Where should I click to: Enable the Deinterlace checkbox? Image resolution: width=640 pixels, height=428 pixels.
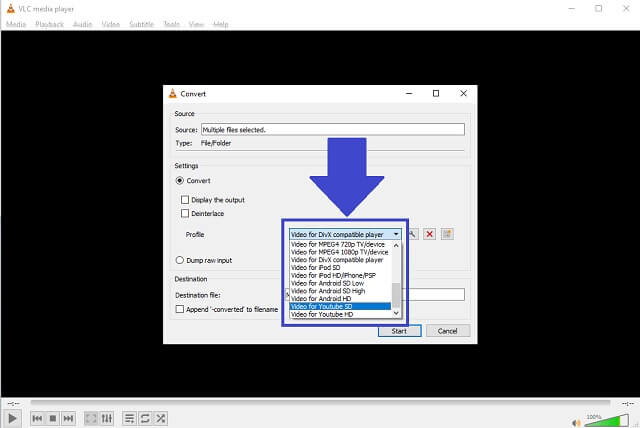click(x=185, y=213)
